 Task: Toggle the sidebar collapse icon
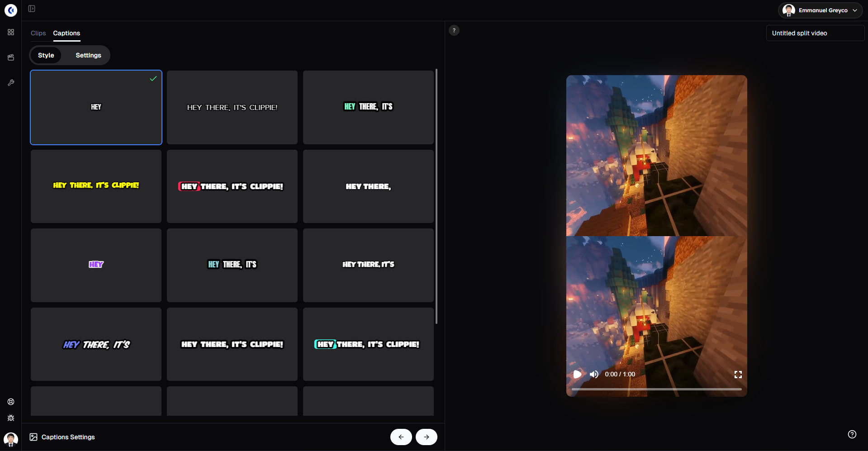pos(32,9)
